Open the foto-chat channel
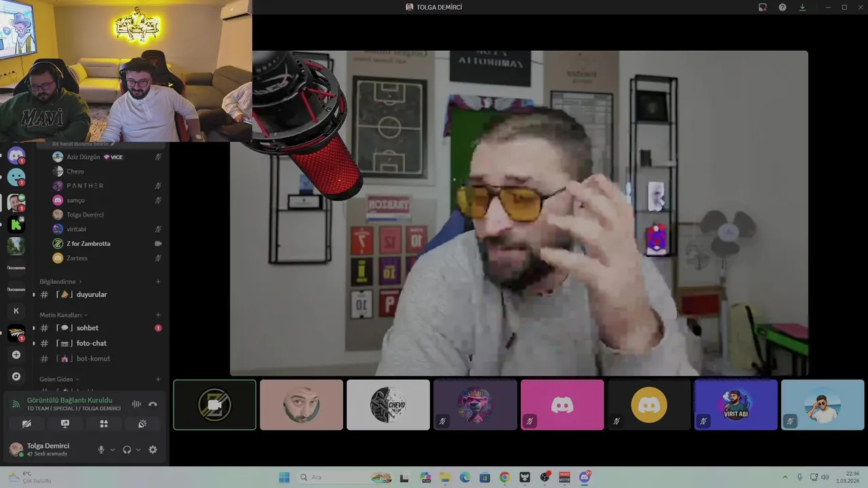Screen dimensions: 868x488 pos(100,343)
